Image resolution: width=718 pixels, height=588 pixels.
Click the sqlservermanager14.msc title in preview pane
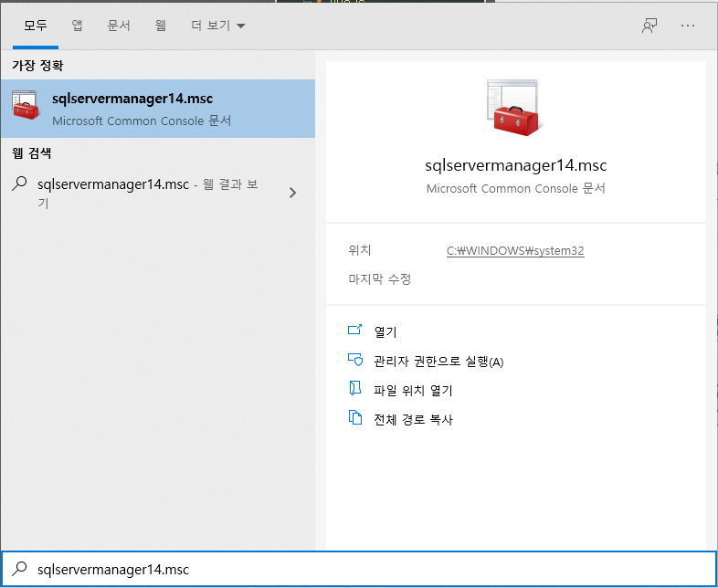pos(515,165)
